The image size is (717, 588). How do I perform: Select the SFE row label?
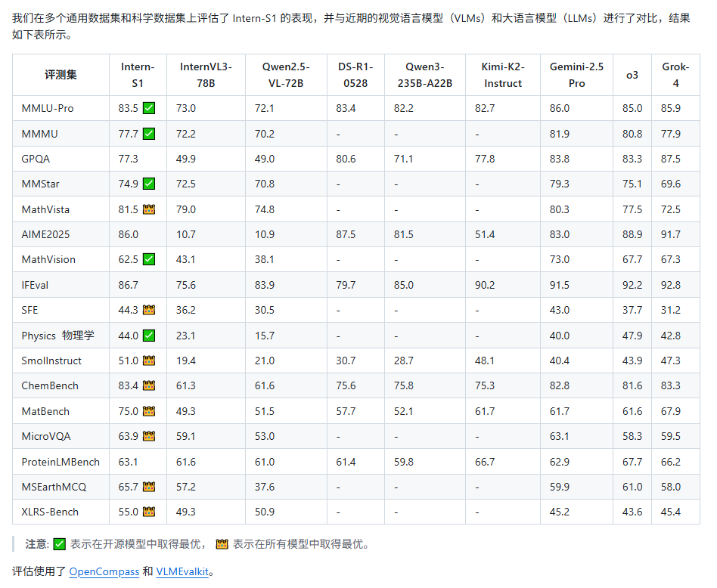(x=29, y=310)
